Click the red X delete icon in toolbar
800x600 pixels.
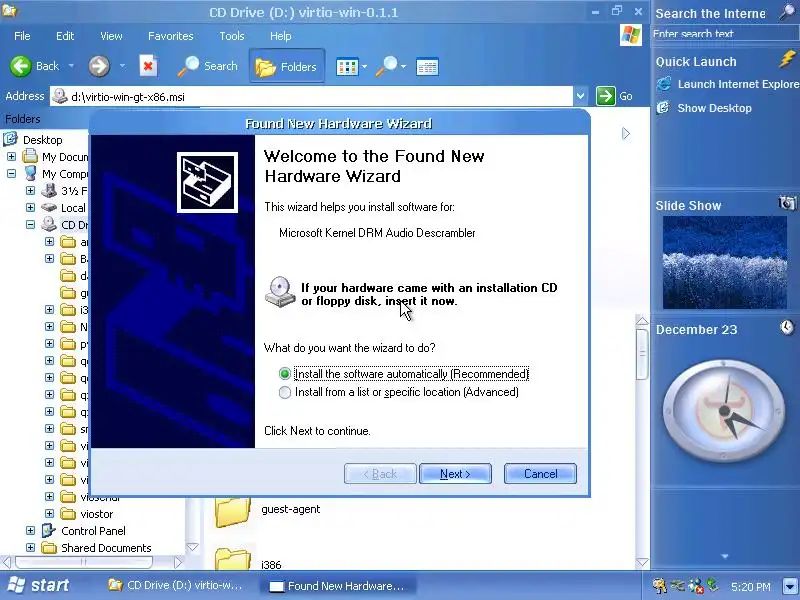click(x=148, y=66)
